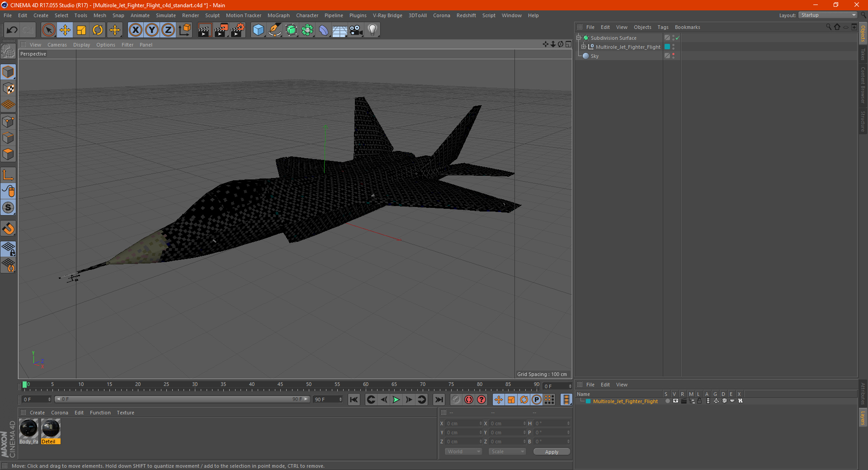Click Multirole_Jet_Fighter_Flight layer color swatch
Viewport: 868px width, 470px height.
click(667, 47)
